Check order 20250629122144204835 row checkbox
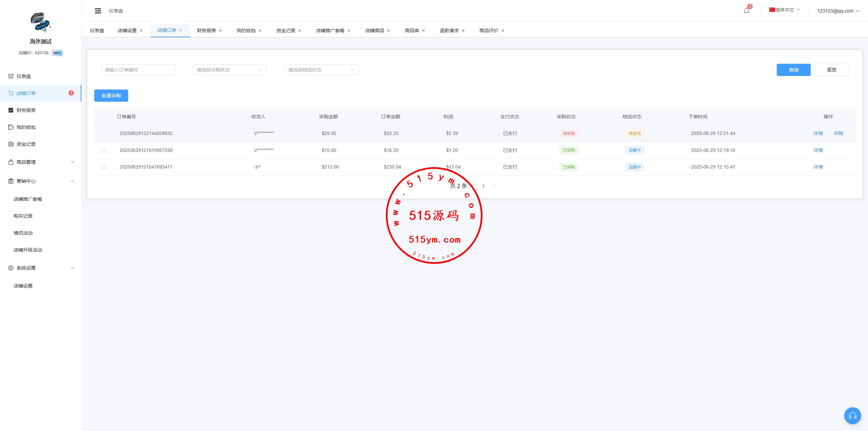The width and height of the screenshot is (868, 431). [x=104, y=133]
